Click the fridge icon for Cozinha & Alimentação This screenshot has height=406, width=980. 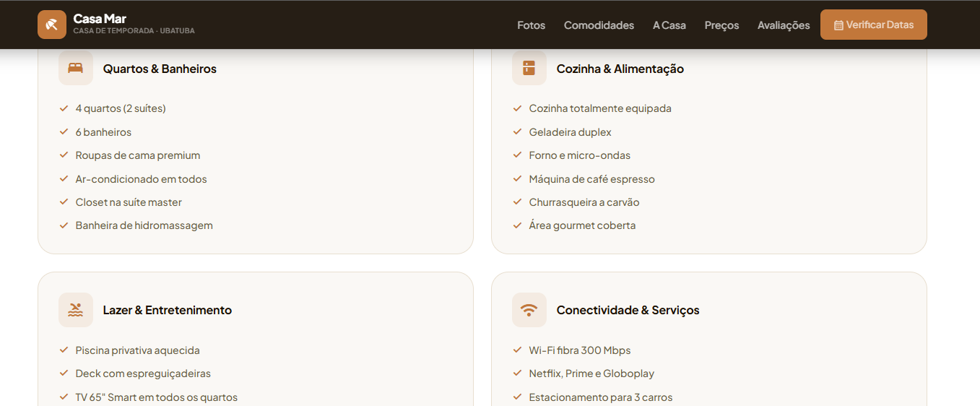pyautogui.click(x=529, y=68)
